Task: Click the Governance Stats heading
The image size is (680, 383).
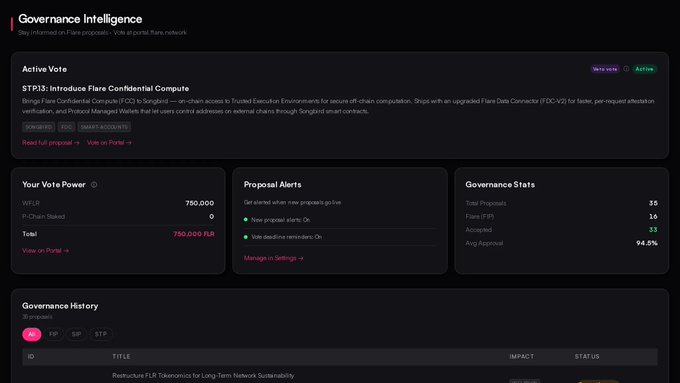Action: point(500,185)
